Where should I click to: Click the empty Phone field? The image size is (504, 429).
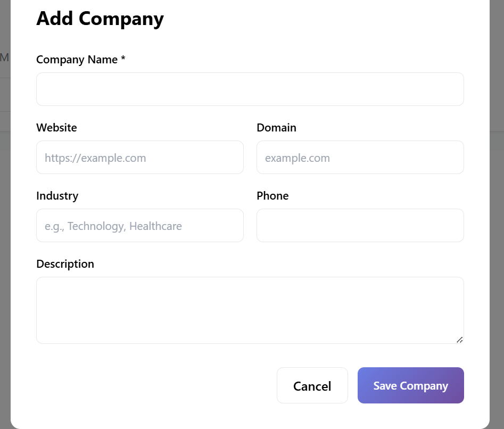[x=360, y=226]
